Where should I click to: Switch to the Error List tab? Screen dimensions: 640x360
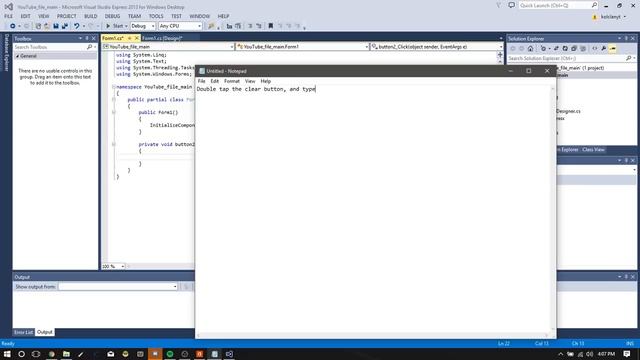pos(24,332)
